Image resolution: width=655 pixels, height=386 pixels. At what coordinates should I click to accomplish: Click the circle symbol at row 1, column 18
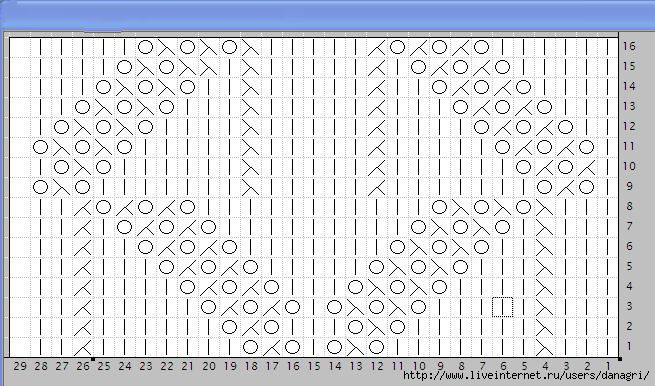[250, 347]
